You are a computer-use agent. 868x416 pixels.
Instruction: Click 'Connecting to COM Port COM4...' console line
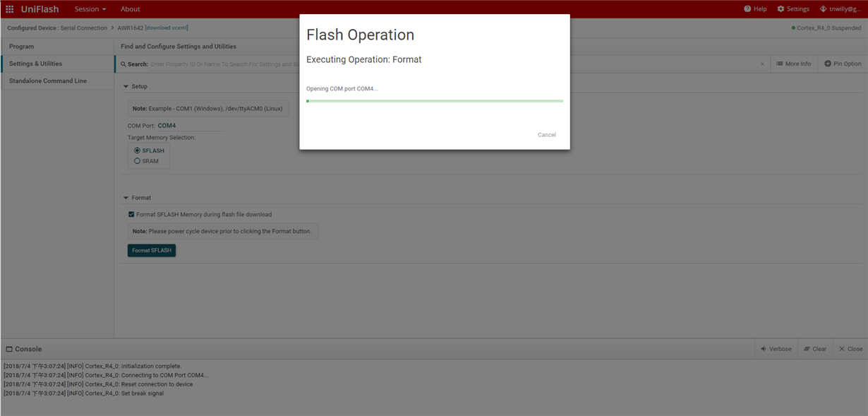(106, 376)
